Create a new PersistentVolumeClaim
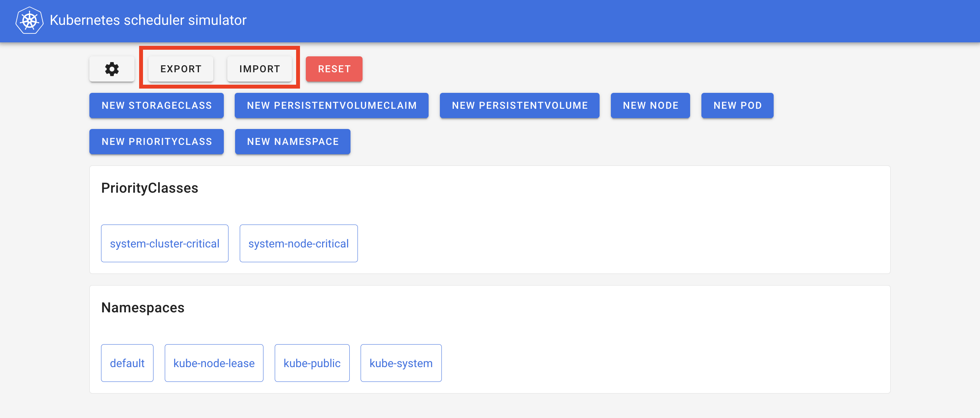 click(x=331, y=105)
